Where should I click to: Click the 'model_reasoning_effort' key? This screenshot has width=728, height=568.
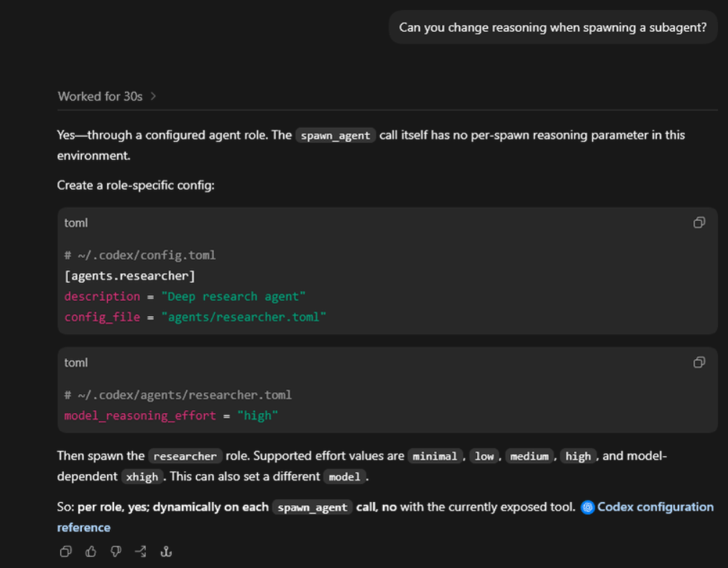139,415
